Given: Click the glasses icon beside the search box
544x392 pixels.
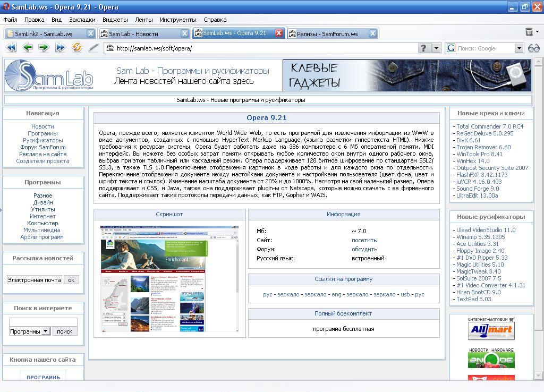Looking at the screenshot, I should 533,48.
